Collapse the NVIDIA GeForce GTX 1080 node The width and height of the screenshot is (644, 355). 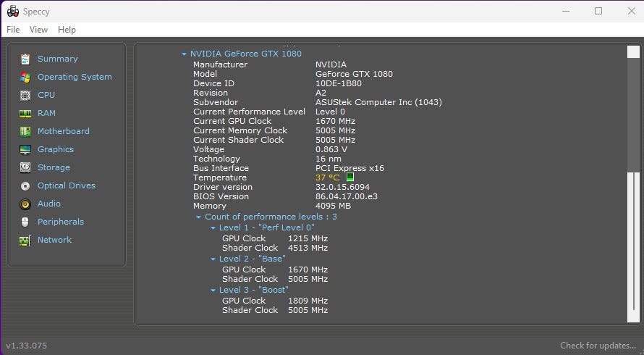point(184,54)
